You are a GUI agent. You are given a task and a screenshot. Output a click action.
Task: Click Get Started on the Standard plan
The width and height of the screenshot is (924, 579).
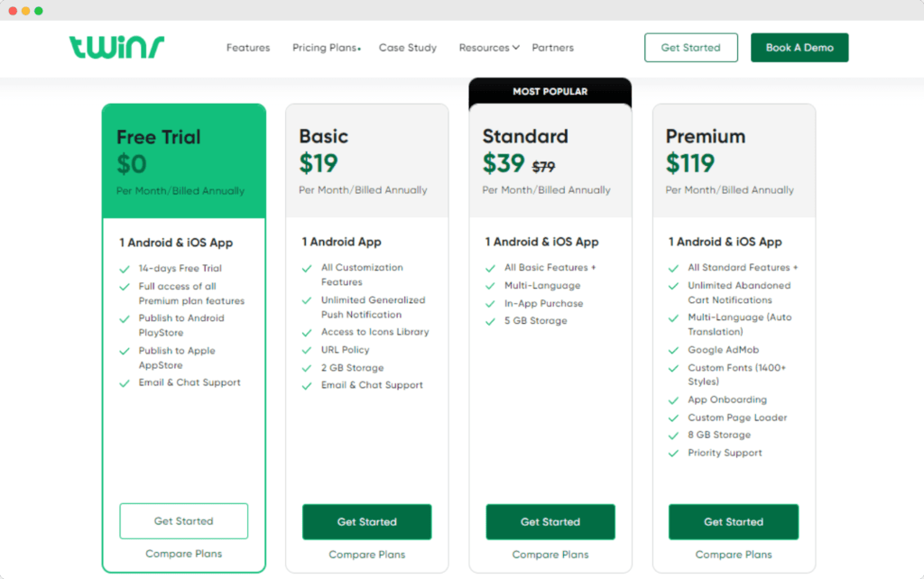[x=550, y=521]
